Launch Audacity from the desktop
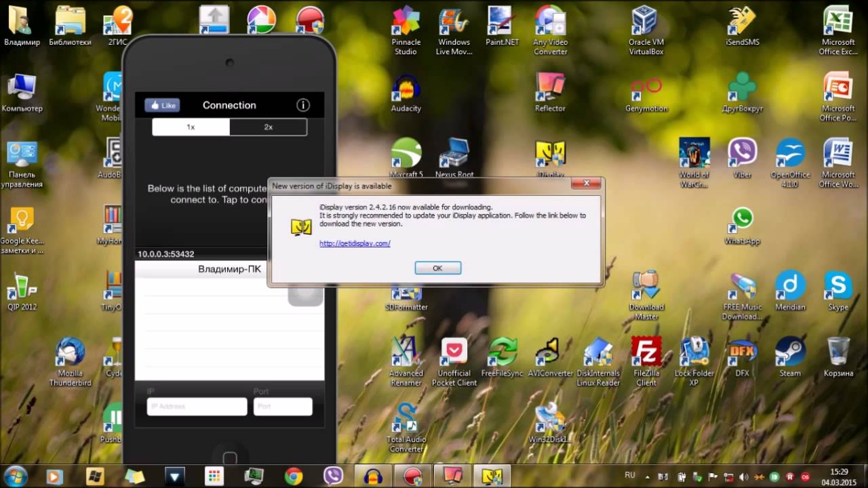This screenshot has height=488, width=868. [x=406, y=94]
